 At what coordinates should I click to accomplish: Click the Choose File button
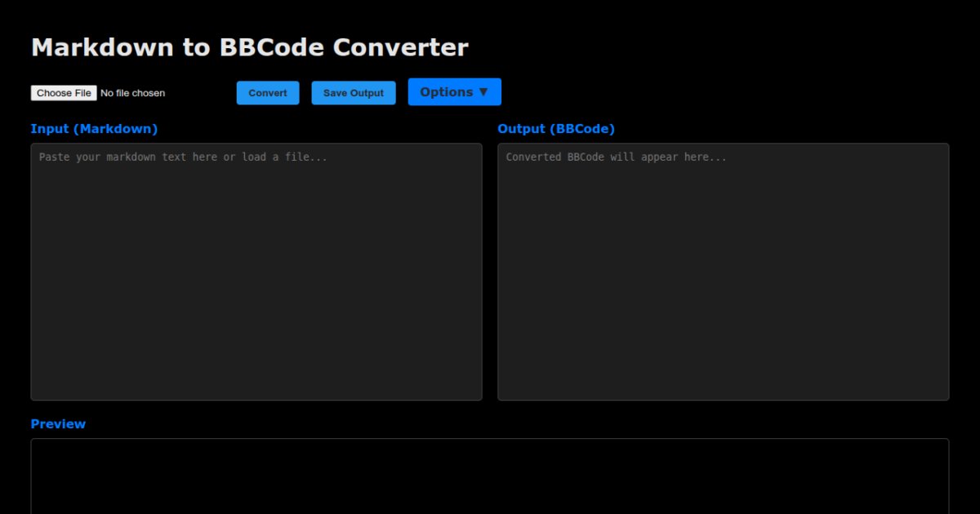[x=64, y=93]
